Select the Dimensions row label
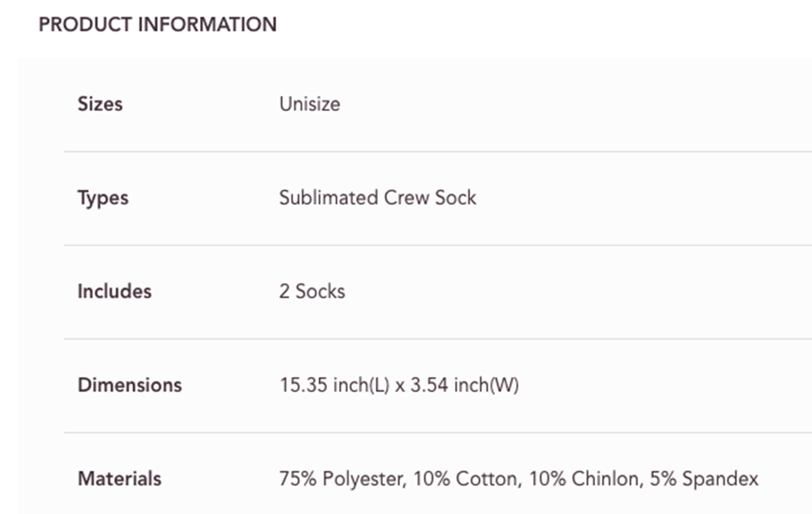The image size is (812, 514). 130,385
